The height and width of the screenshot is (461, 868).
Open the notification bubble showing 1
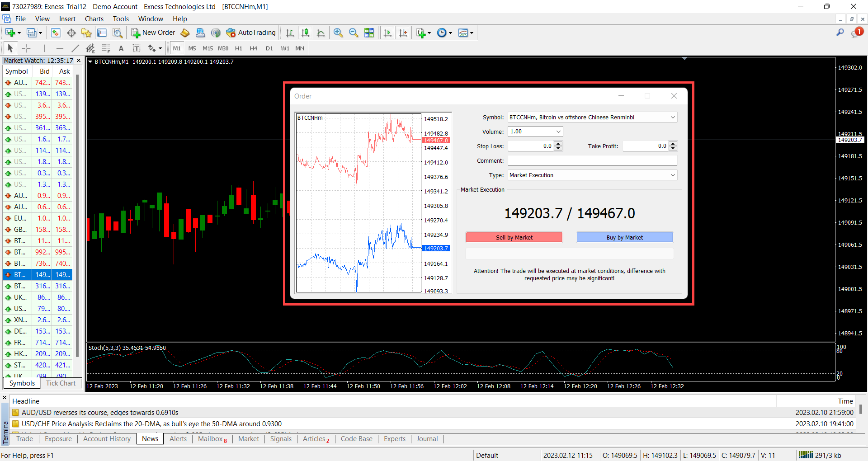857,33
